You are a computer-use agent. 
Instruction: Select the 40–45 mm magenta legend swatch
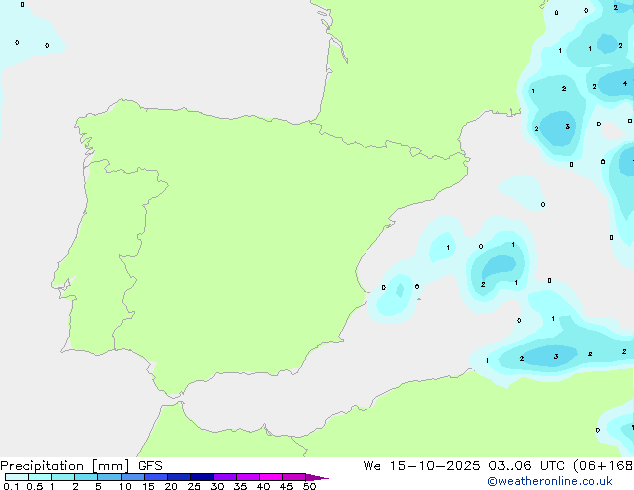click(x=271, y=477)
